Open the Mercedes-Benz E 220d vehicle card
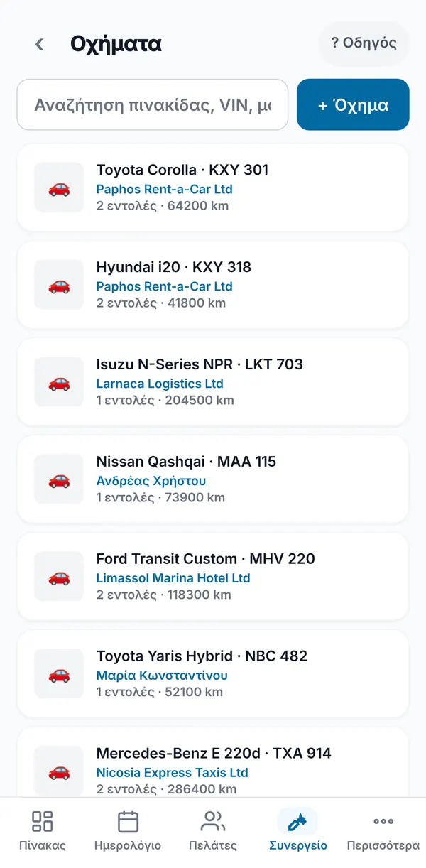 coord(213,761)
